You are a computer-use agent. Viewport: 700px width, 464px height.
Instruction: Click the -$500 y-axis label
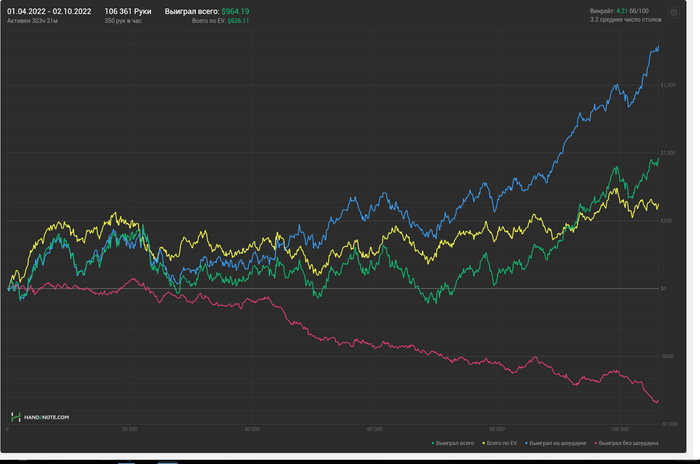coord(667,356)
